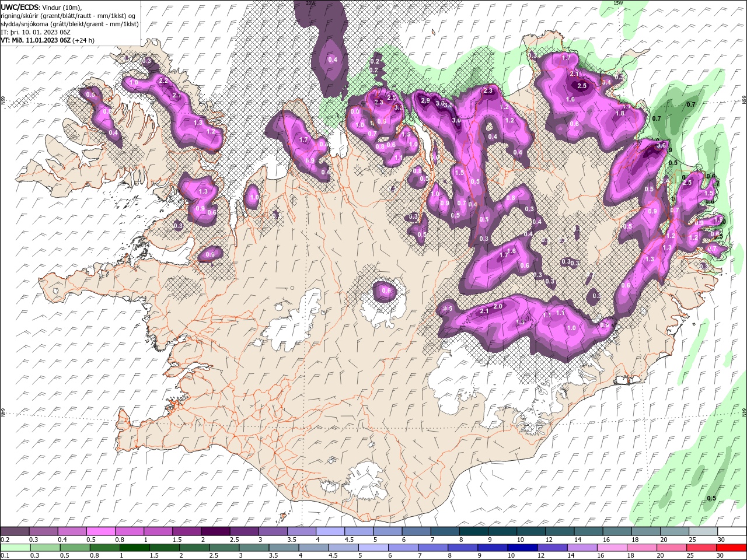Select the '2.9' snowfall value on the map

(x=425, y=100)
